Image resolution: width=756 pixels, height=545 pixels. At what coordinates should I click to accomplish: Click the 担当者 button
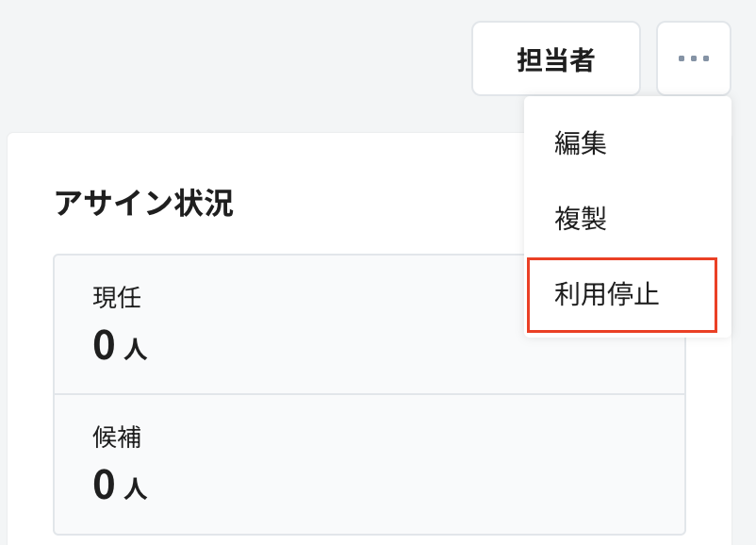coord(556,58)
